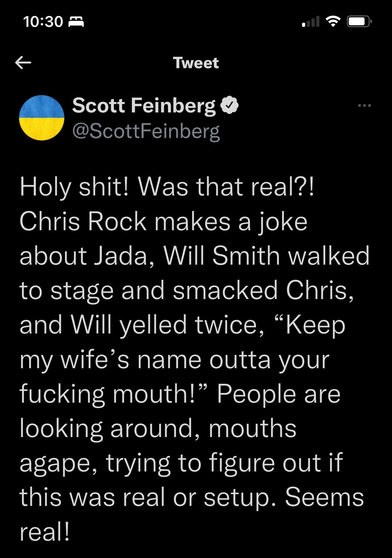Screen dimensions: 392x558
Task: Open Scott Feinberg's profile via display name
Action: 144,105
